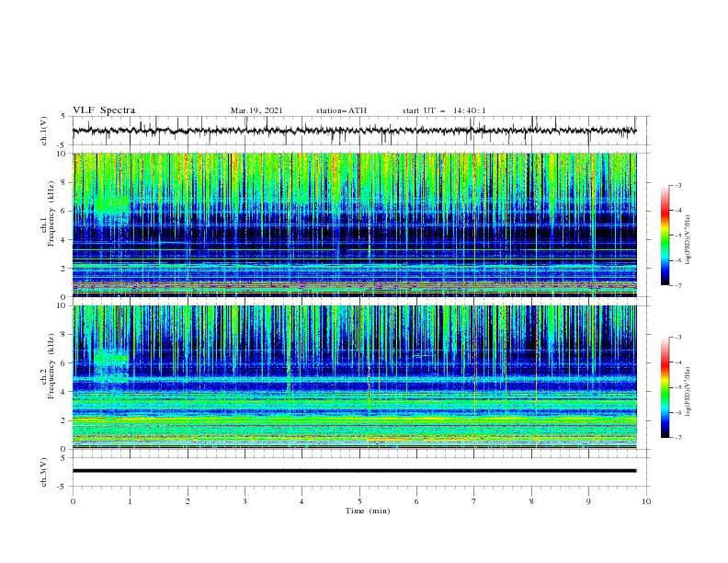Click the ch.1 colorbar "log(PSD)(V²/Hz)" label

[688, 240]
